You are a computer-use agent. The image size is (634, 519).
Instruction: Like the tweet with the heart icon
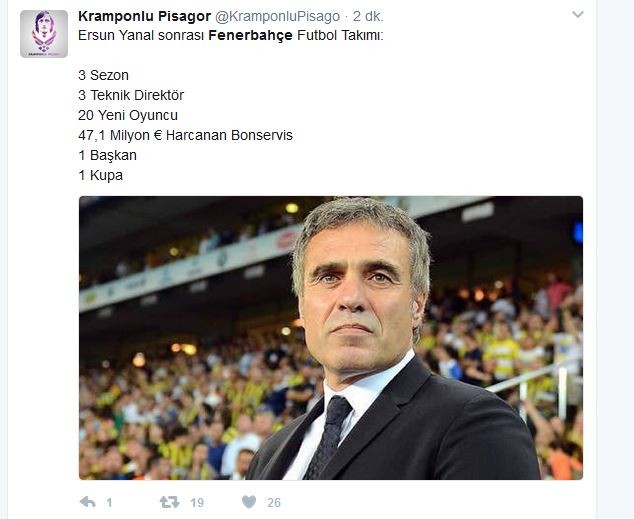tap(249, 502)
